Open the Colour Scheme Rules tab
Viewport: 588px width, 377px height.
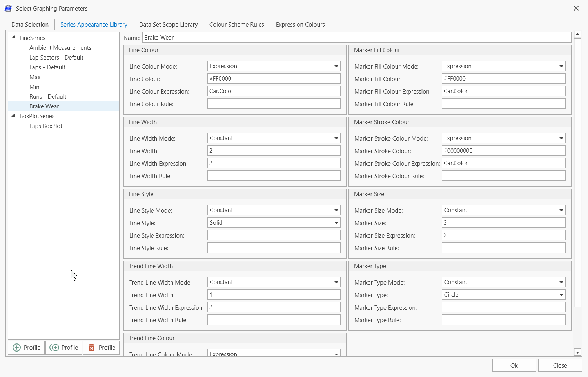(x=236, y=25)
